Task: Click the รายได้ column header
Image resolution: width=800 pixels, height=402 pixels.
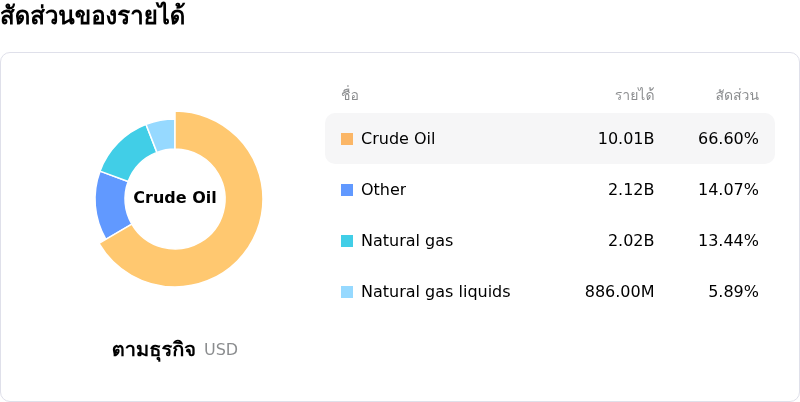Action: point(634,96)
